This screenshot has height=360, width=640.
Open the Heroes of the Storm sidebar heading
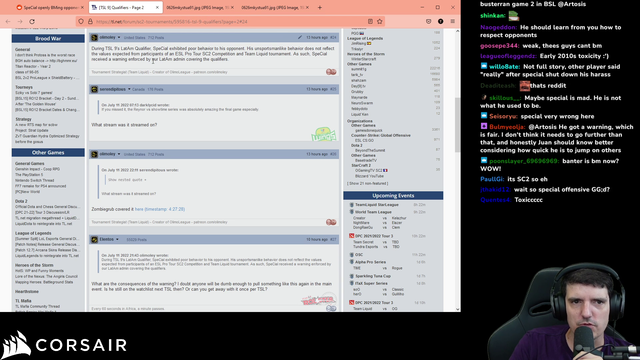(x=34, y=265)
